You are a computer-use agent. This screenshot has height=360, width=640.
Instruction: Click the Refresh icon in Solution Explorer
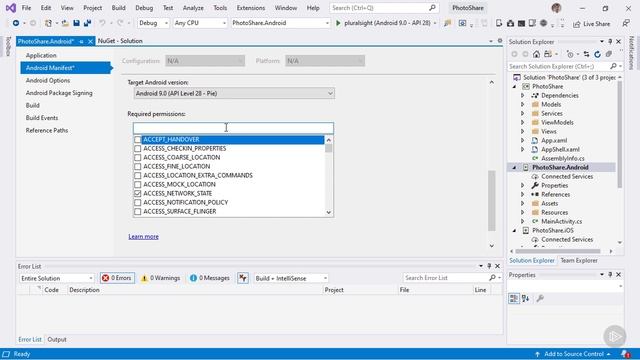point(598,54)
